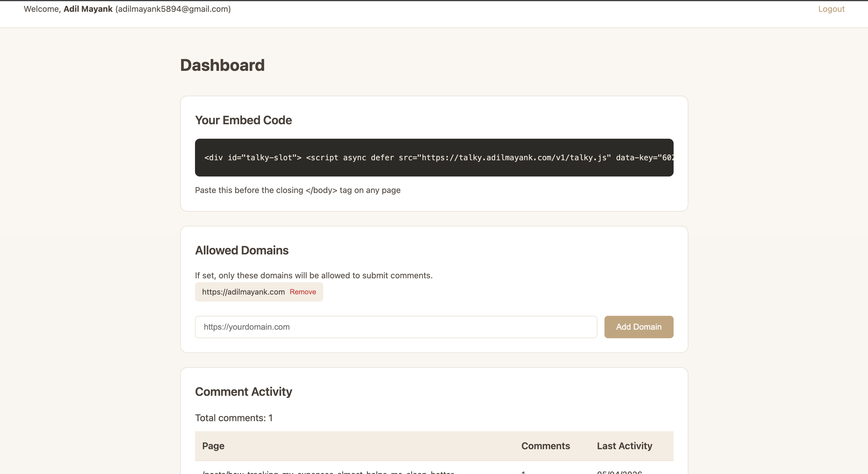Click the 'Your Embed Code' heading
The width and height of the screenshot is (868, 474).
point(243,120)
